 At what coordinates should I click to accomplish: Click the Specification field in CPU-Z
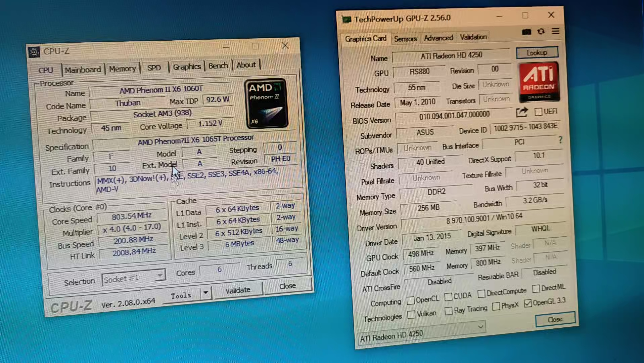click(x=195, y=139)
